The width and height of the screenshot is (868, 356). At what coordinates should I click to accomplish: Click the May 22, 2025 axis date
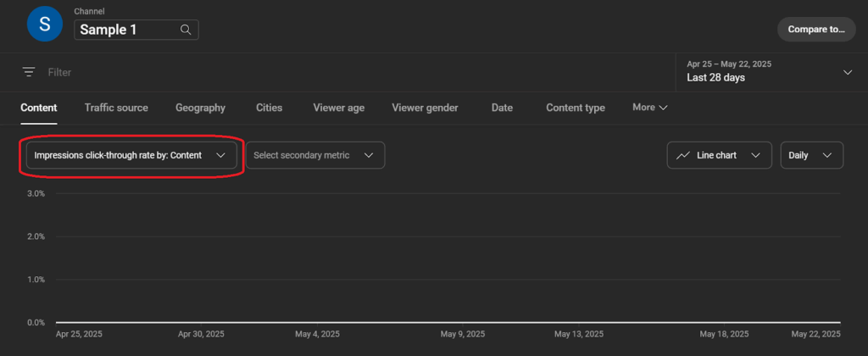816,335
